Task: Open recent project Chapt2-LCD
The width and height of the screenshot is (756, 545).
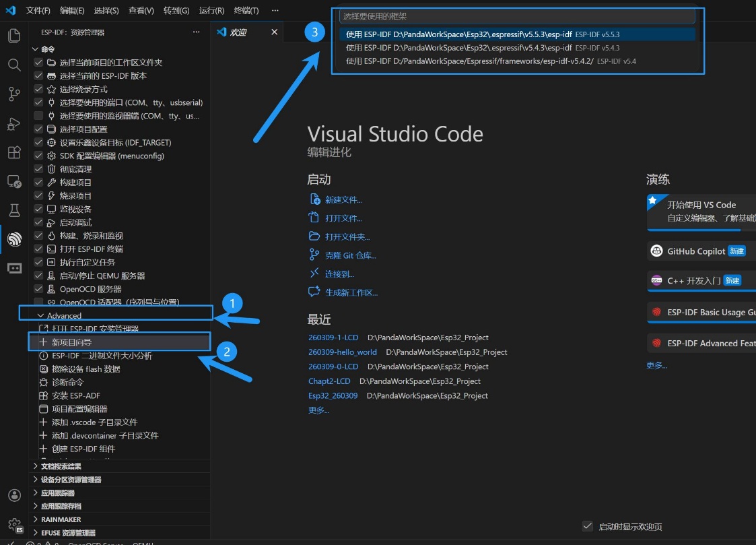Action: point(329,381)
